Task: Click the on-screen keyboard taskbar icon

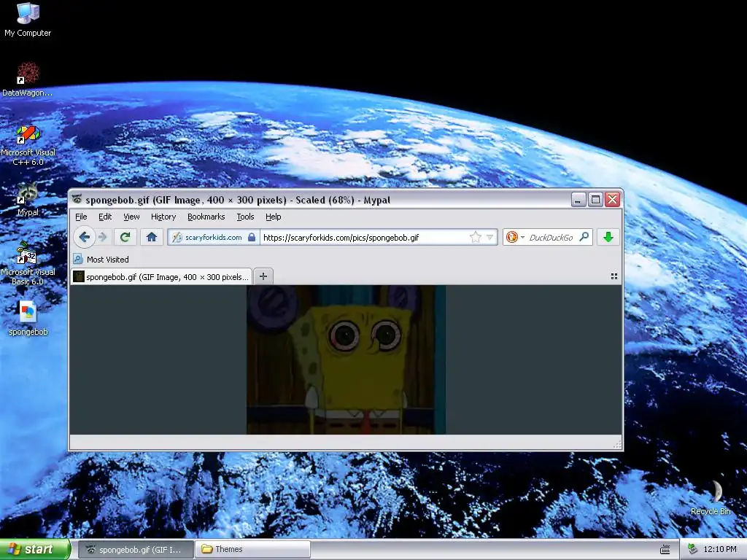Action: click(665, 550)
